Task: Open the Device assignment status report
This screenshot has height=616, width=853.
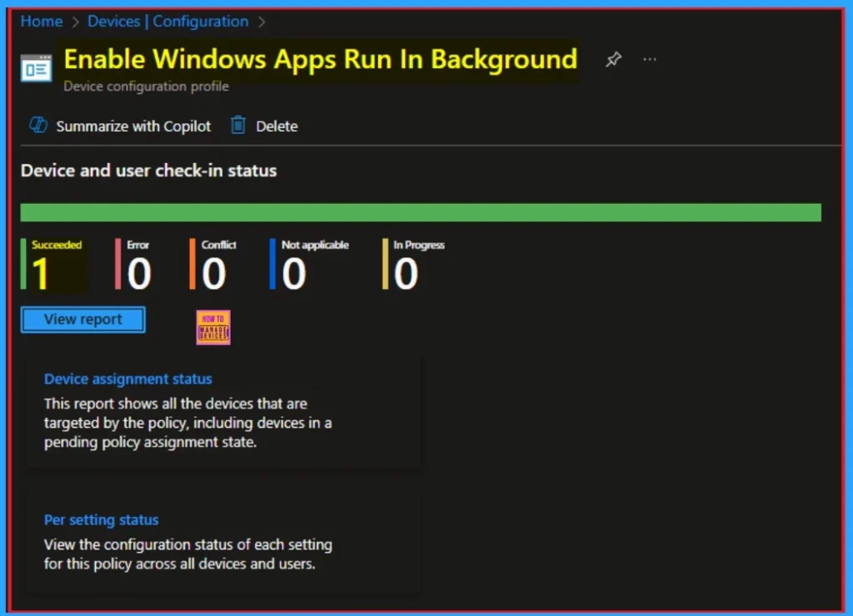Action: (x=127, y=379)
